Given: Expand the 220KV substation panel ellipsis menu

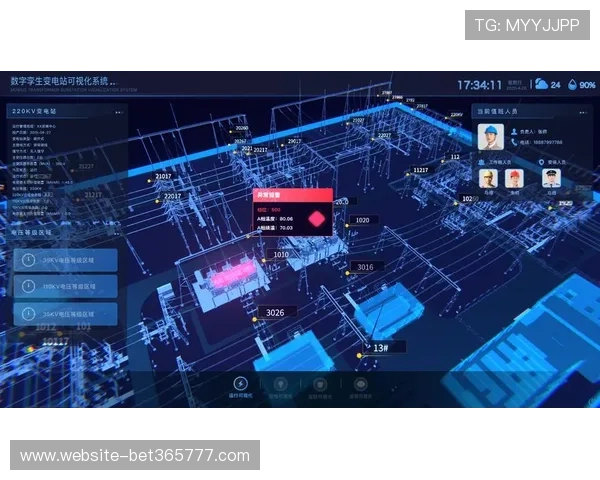Looking at the screenshot, I should point(119,112).
